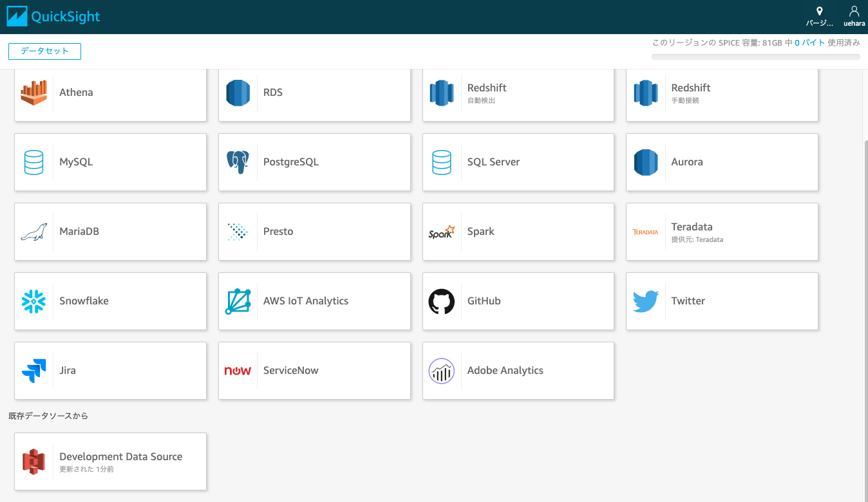
Task: Choose Redshift with 手動接続
Action: 721,93
